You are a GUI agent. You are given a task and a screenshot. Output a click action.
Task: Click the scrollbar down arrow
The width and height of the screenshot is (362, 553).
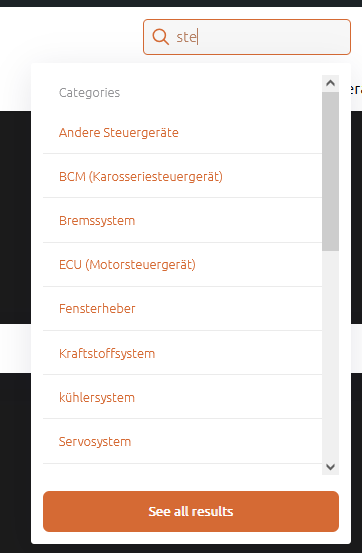(331, 467)
